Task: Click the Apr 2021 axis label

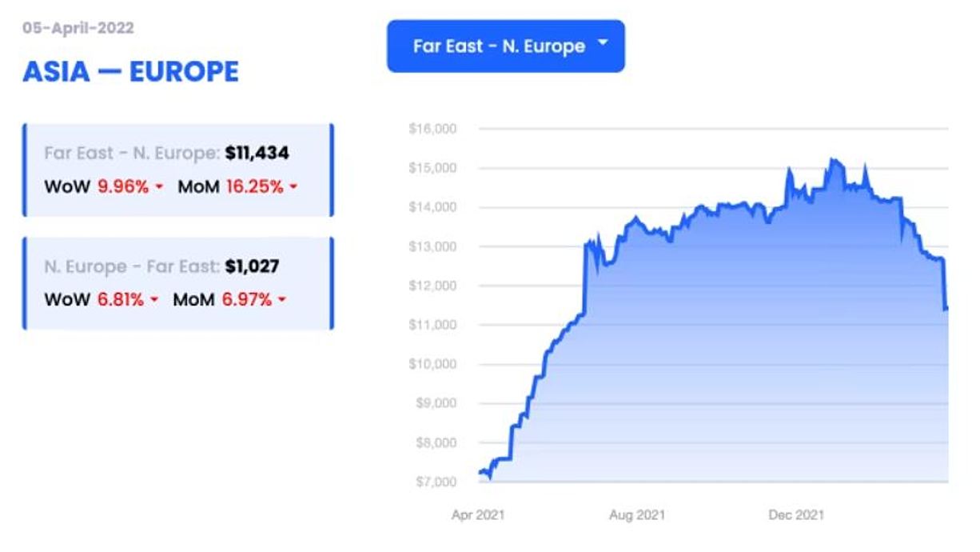Action: coord(478,515)
